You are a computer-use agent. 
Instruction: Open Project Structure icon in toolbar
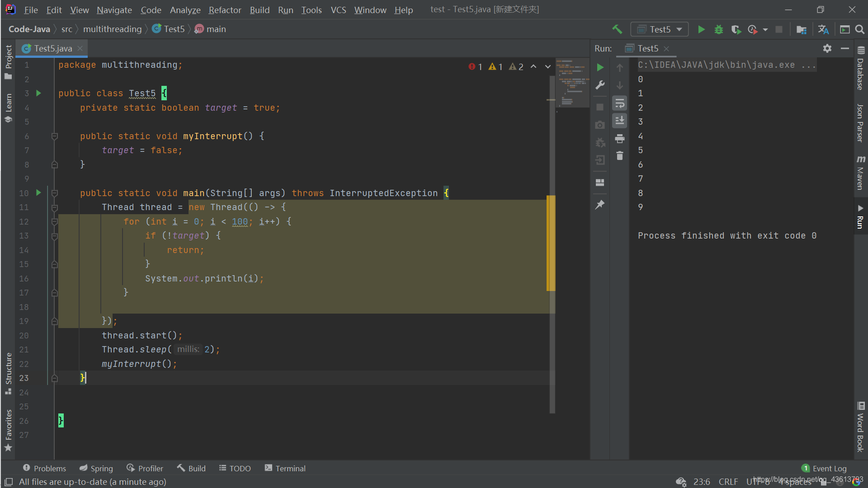(801, 29)
